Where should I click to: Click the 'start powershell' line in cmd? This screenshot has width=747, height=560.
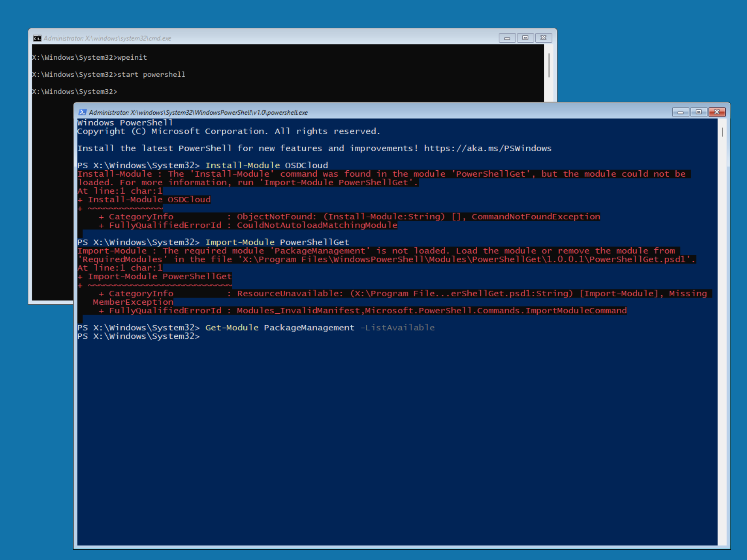click(151, 75)
